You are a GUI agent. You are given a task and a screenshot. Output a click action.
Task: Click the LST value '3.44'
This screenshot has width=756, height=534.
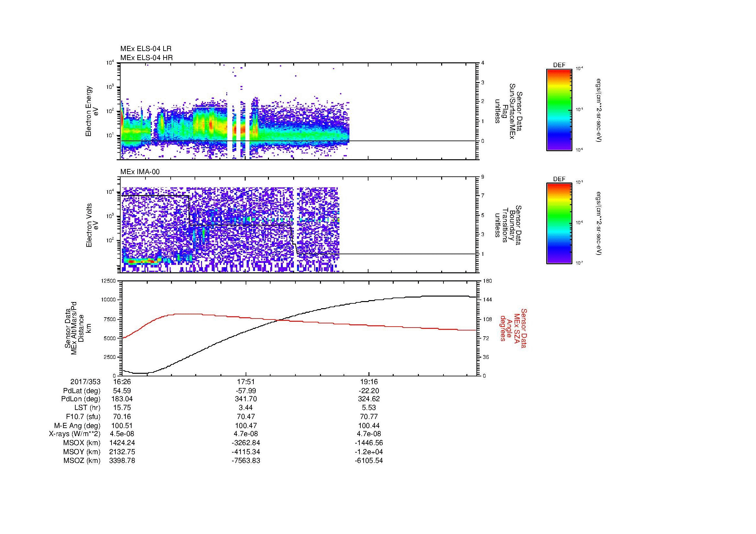click(x=246, y=408)
